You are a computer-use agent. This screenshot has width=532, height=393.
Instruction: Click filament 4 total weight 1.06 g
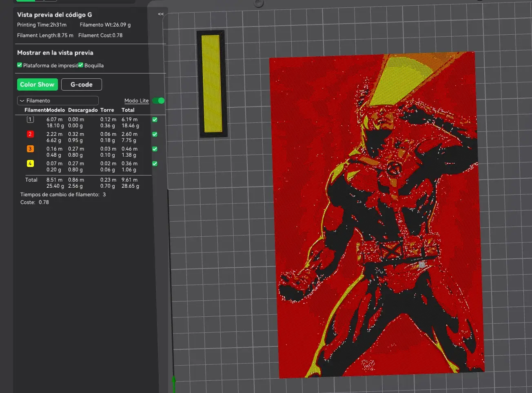pyautogui.click(x=129, y=170)
